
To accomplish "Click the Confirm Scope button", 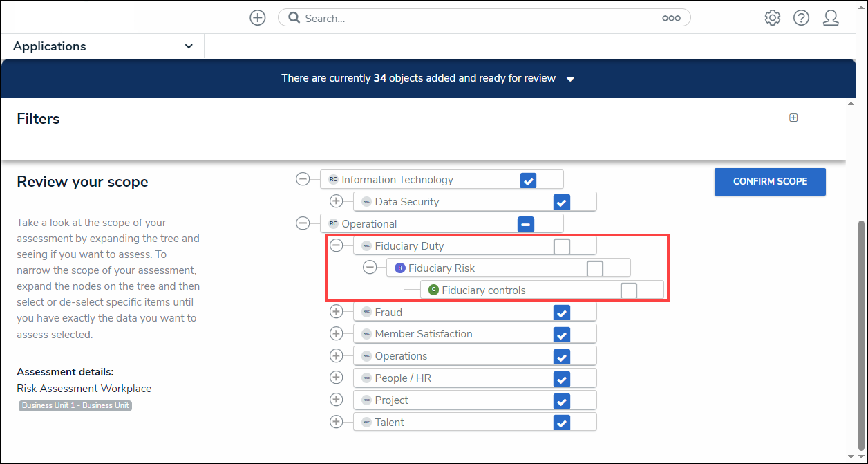I will [770, 182].
